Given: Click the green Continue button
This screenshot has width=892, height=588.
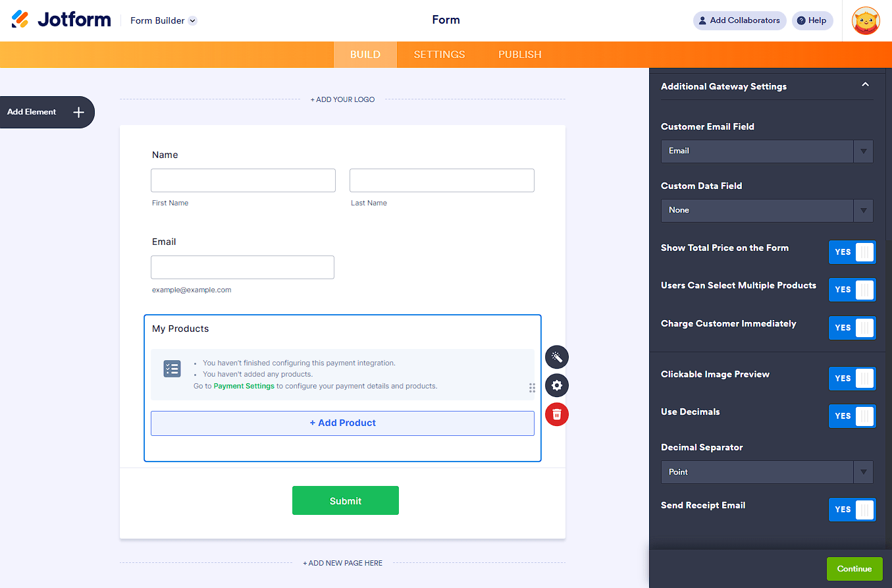Looking at the screenshot, I should tap(854, 568).
